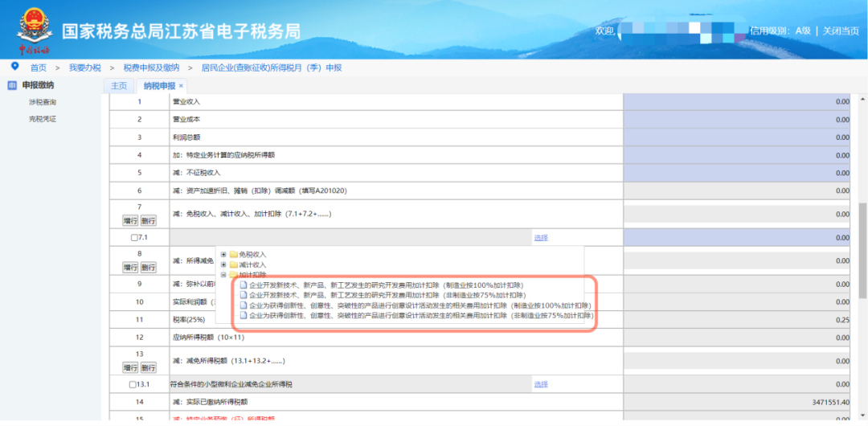Viewport: 868px width, 426px height.
Task: Click the 不征税收入 amount field
Action: [737, 173]
